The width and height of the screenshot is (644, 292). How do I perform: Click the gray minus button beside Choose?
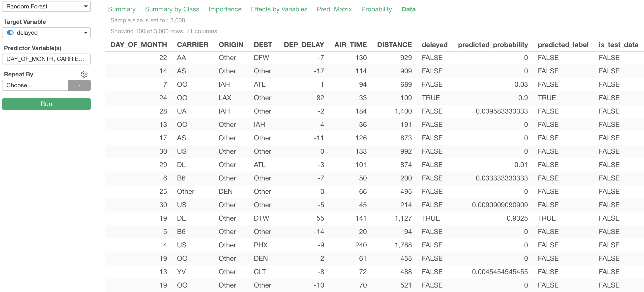click(80, 85)
